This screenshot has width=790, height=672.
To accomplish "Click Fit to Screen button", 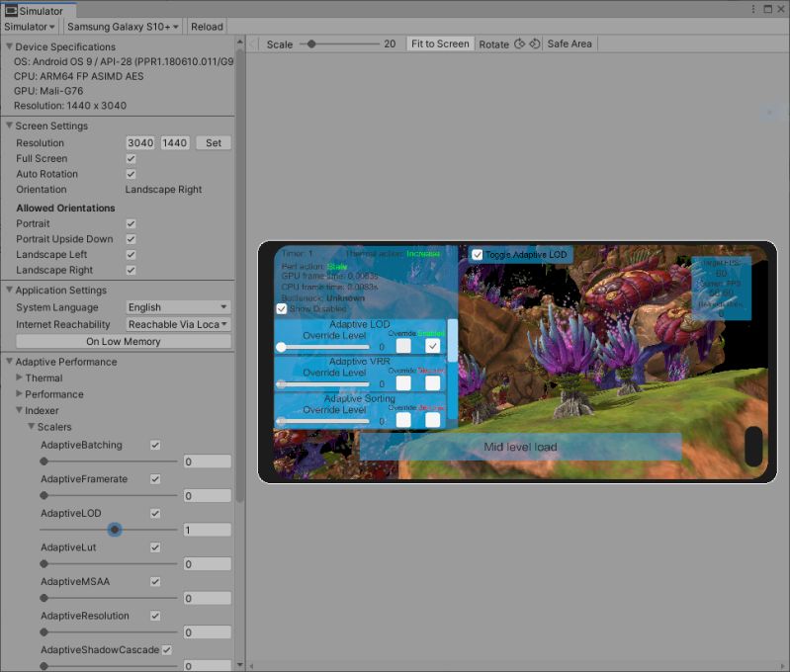I will point(440,43).
